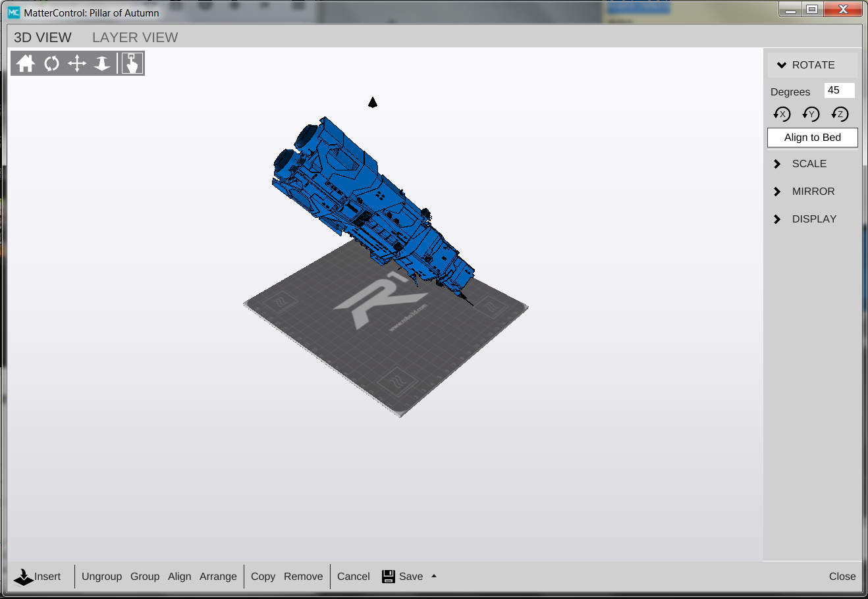Click the "Degrees" label

point(790,92)
